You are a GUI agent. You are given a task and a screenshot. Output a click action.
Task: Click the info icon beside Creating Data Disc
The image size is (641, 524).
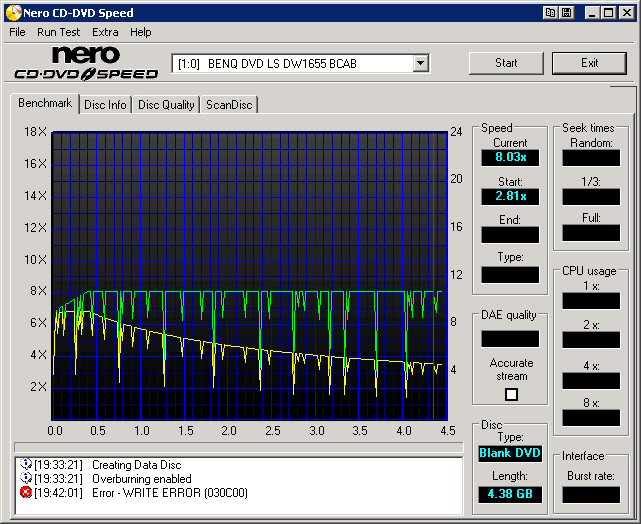pyautogui.click(x=26, y=465)
